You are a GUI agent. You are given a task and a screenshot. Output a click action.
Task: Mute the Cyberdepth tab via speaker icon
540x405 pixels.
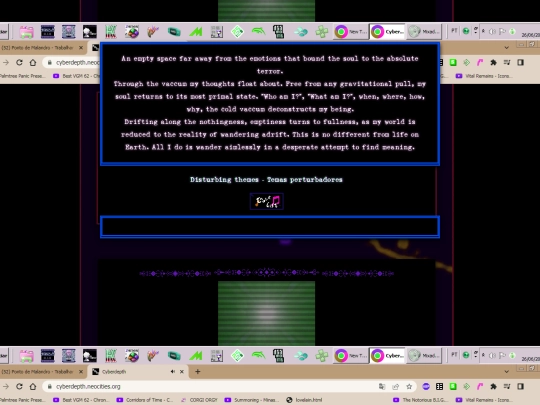pyautogui.click(x=173, y=371)
